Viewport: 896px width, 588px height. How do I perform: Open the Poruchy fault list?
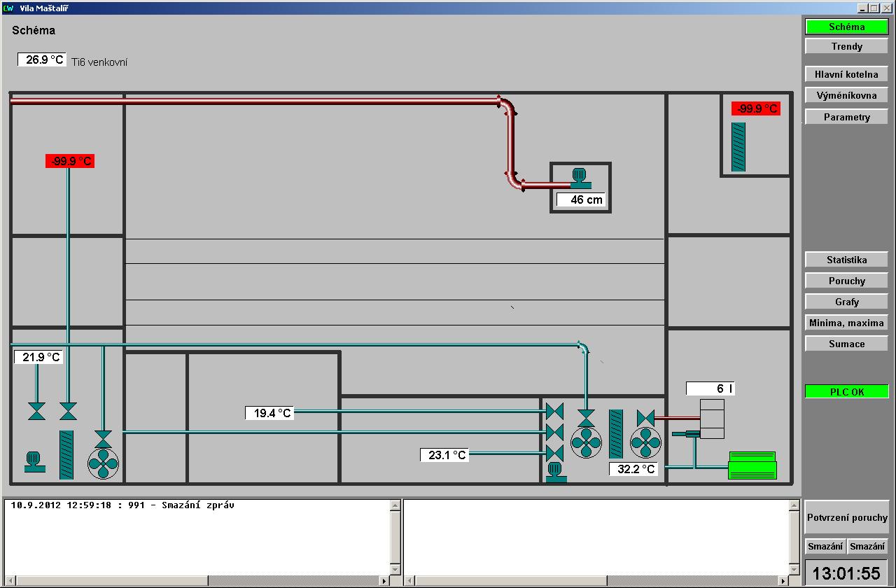pyautogui.click(x=846, y=281)
